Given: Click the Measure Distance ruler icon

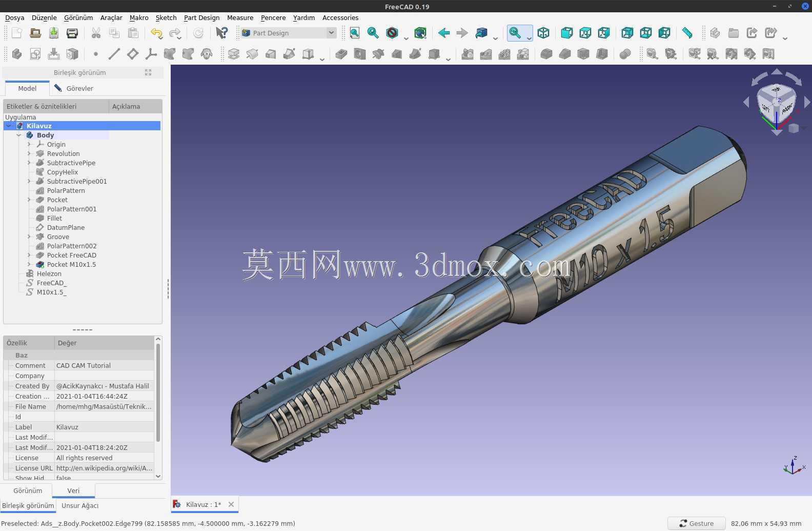Looking at the screenshot, I should [x=687, y=33].
